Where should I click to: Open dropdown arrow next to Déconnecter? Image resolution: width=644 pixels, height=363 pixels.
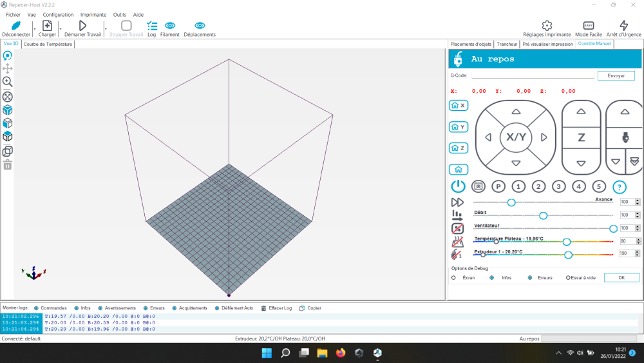pyautogui.click(x=34, y=28)
